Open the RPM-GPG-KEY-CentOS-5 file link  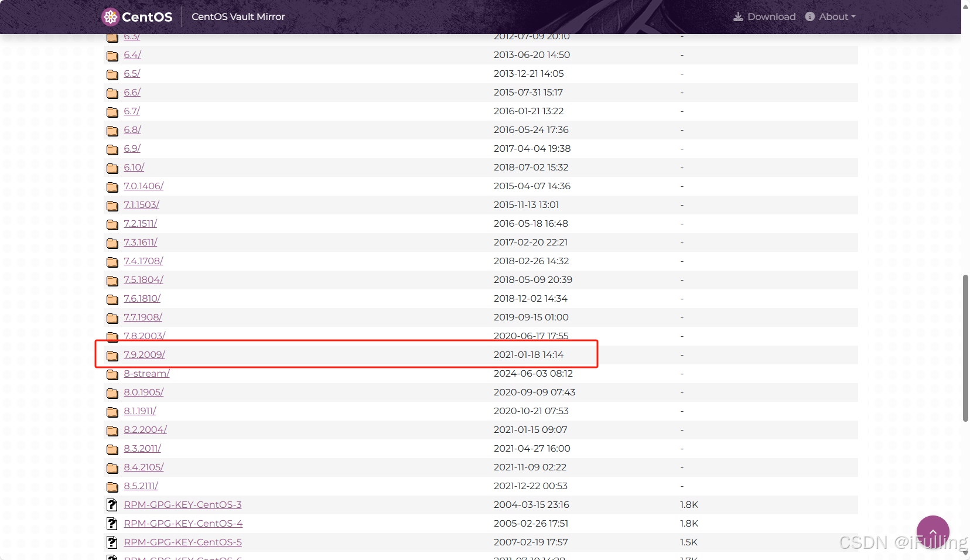coord(183,542)
